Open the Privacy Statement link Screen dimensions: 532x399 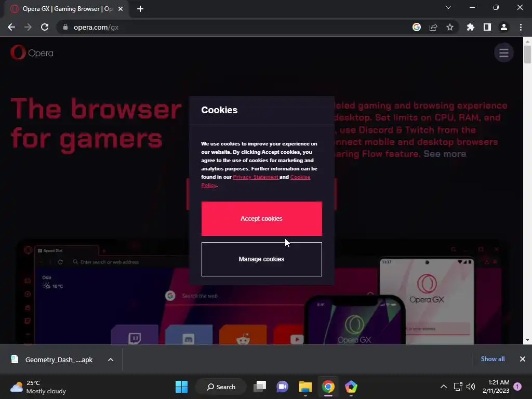256,177
